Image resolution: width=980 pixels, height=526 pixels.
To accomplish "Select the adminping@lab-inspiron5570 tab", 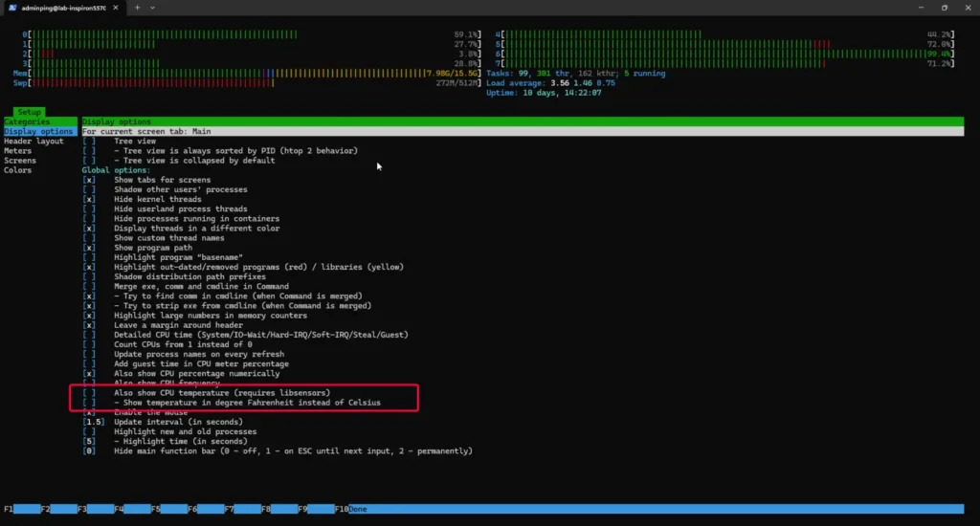I will coord(62,8).
